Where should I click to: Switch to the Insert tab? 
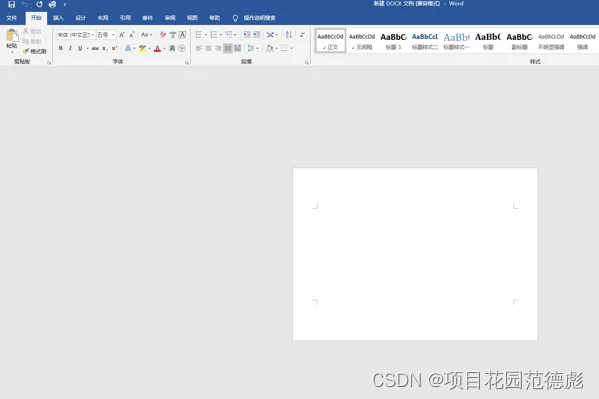58,18
